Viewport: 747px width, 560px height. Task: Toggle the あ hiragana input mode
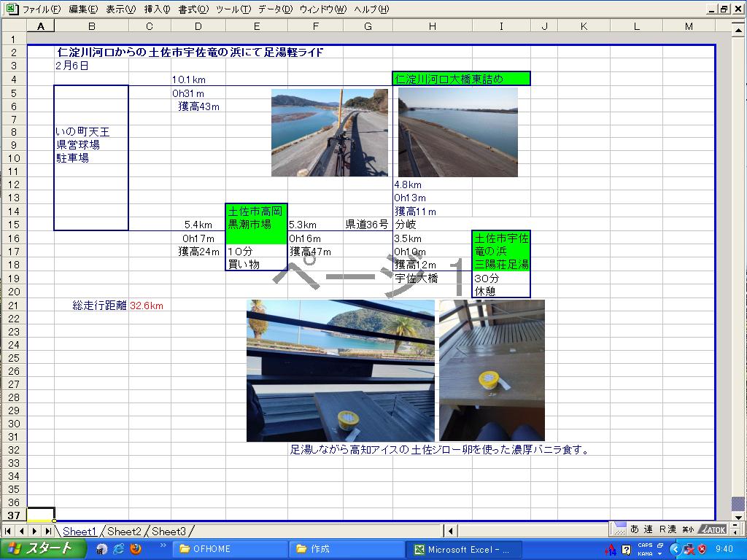tap(635, 529)
